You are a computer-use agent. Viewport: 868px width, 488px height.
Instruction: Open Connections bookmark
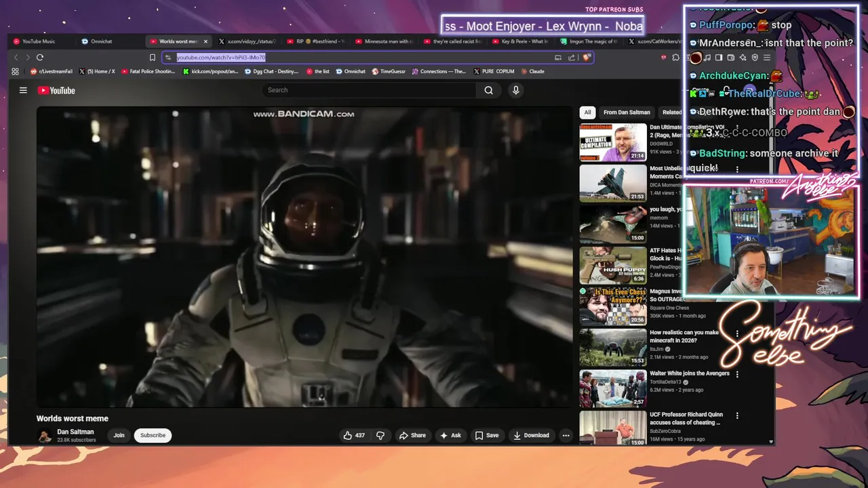(x=439, y=71)
